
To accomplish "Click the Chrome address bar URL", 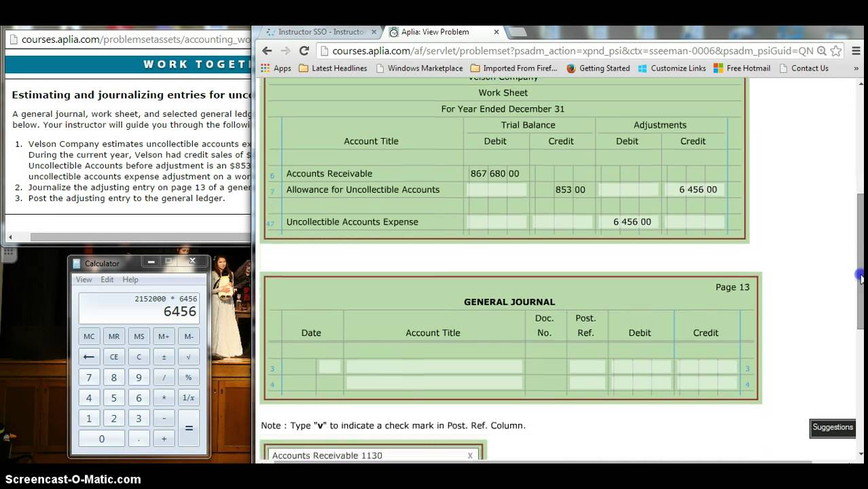I will coord(573,51).
